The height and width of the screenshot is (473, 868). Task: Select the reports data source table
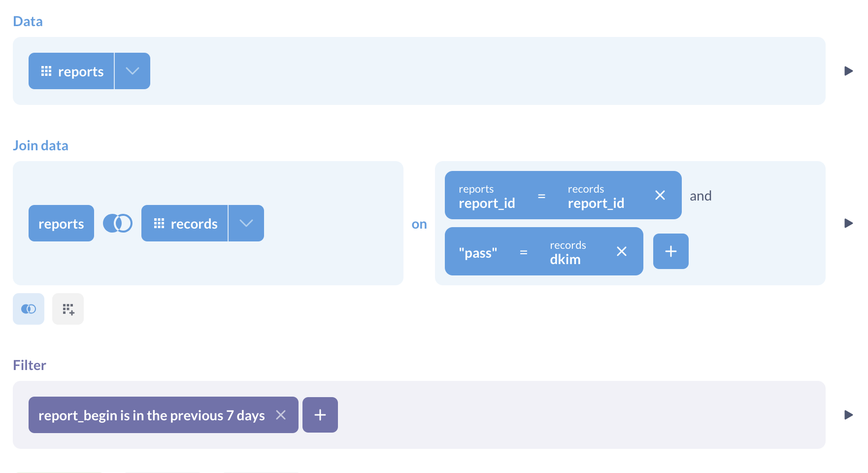pos(72,71)
